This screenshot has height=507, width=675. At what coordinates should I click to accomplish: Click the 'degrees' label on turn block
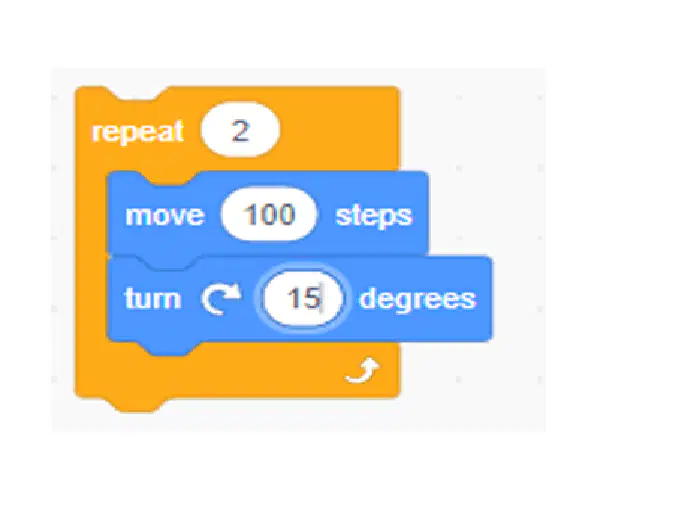(x=418, y=299)
